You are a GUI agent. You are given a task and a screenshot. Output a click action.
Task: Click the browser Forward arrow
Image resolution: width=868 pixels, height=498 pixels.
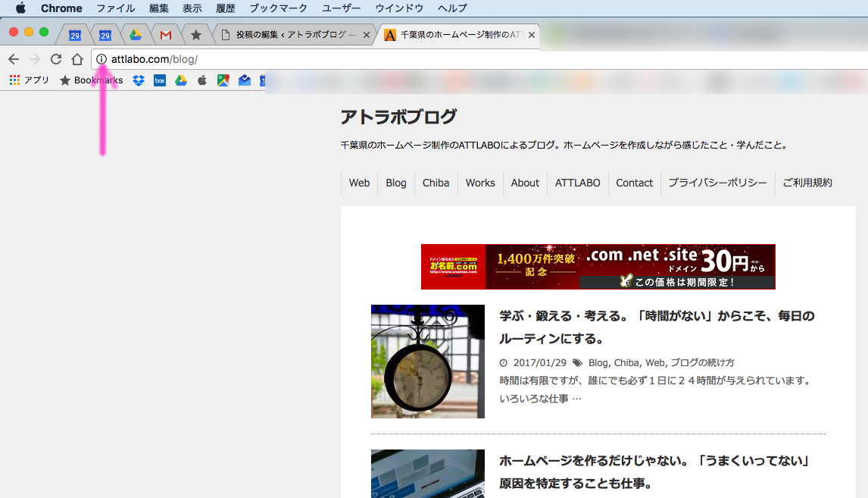click(35, 59)
